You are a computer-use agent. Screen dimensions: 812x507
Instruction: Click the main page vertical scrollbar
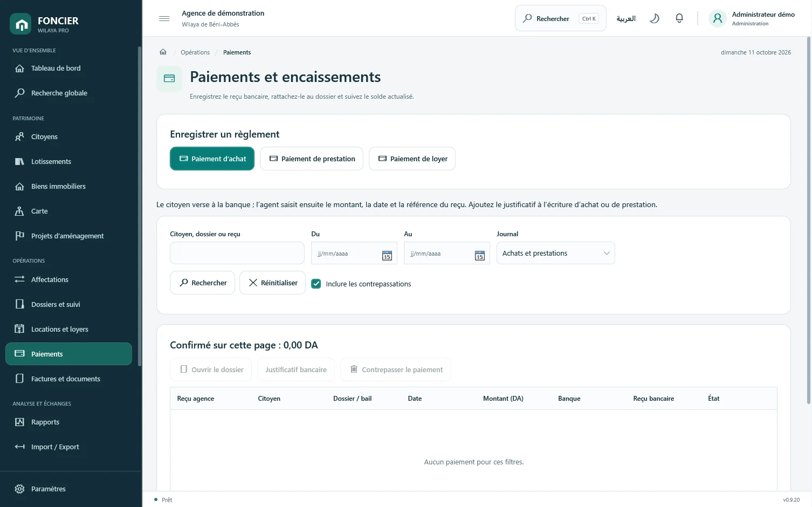click(809, 220)
